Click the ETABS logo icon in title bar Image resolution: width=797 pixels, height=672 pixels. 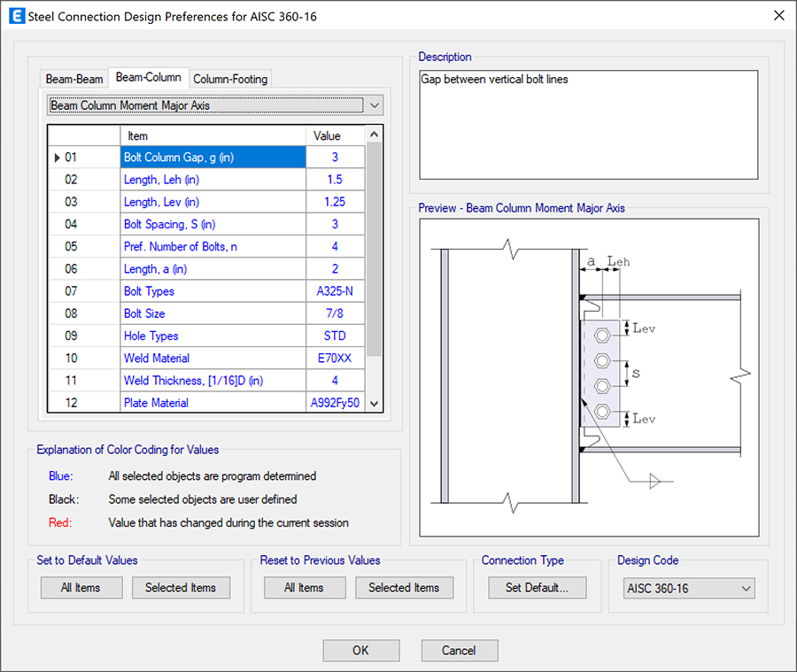15,15
